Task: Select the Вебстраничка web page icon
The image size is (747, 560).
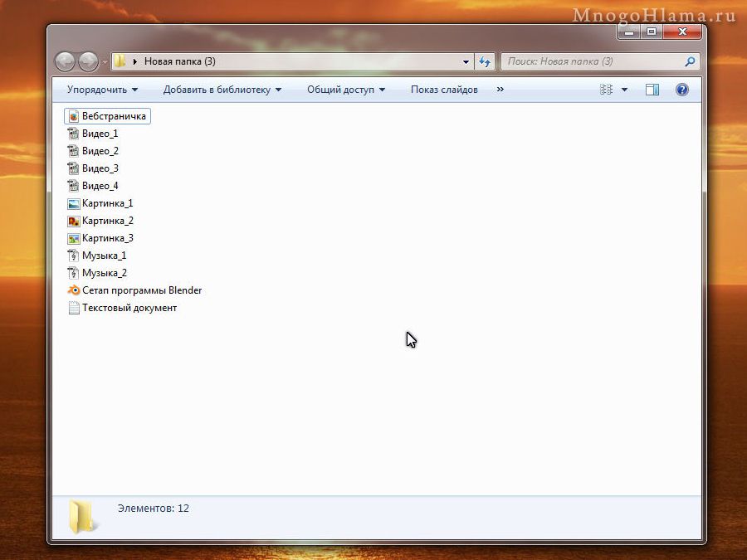Action: [73, 116]
